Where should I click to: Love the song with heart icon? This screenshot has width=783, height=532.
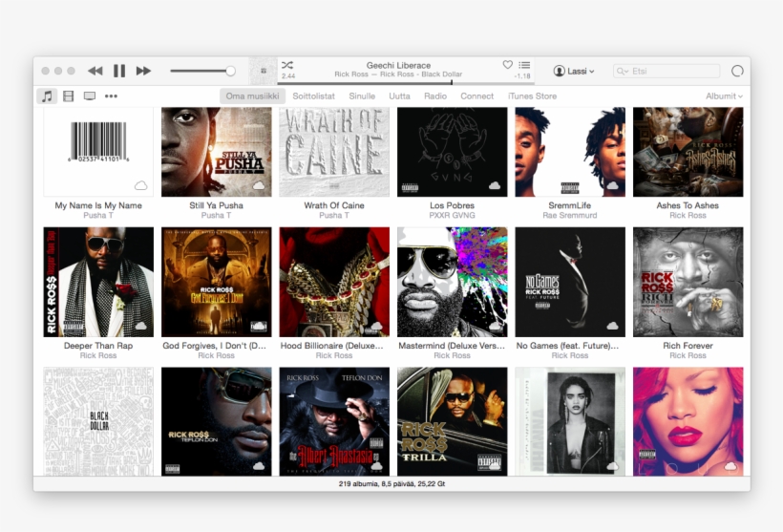(507, 64)
